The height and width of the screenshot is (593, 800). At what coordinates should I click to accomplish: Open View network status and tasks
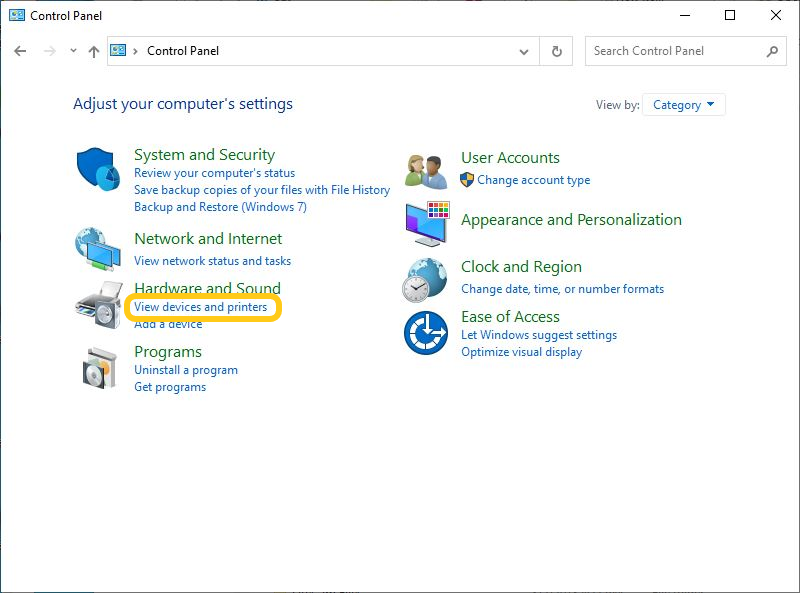click(x=212, y=261)
